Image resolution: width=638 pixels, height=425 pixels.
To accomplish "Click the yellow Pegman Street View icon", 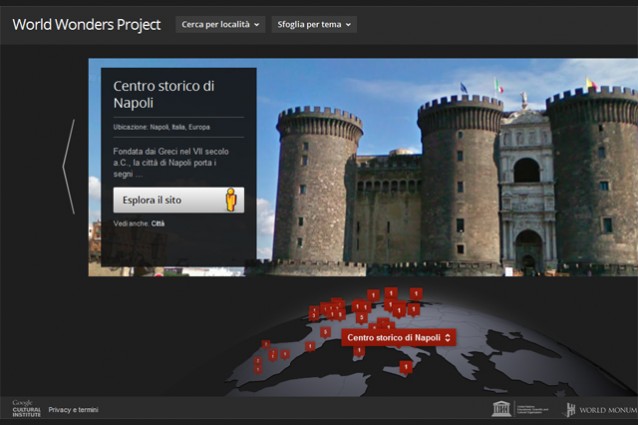I will coord(231,200).
